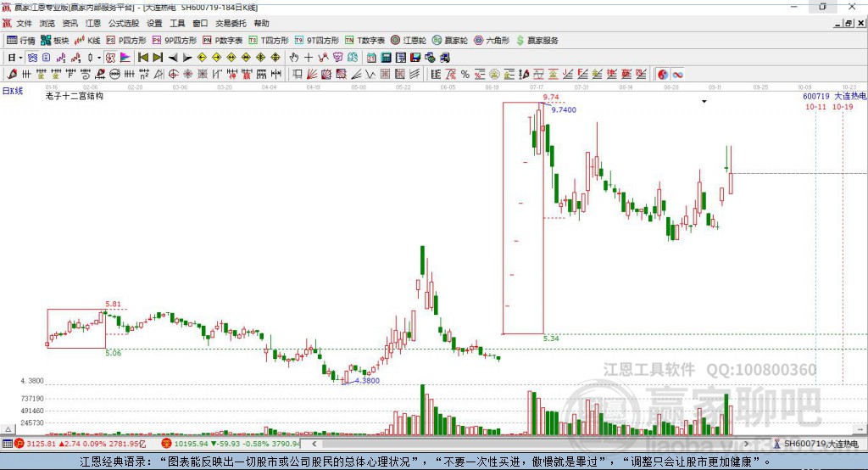The image size is (868, 470).
Task: Click the 9.7400 price high label
Action: (x=564, y=109)
